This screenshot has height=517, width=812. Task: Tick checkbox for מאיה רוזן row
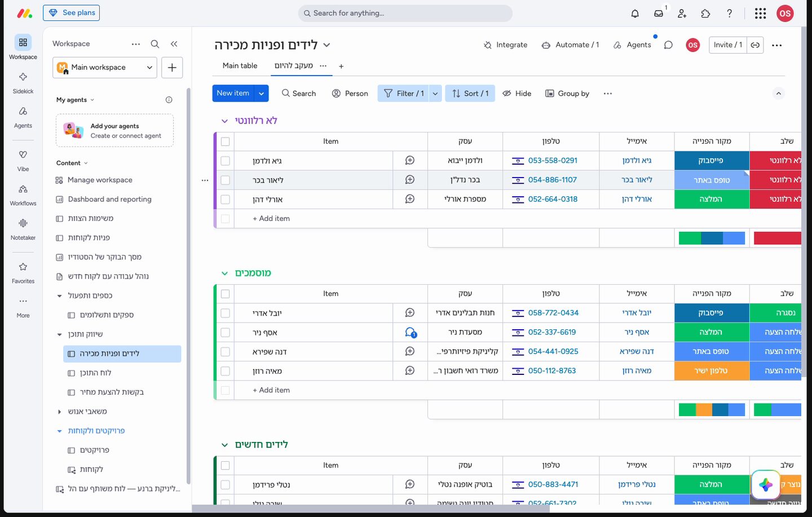(226, 371)
